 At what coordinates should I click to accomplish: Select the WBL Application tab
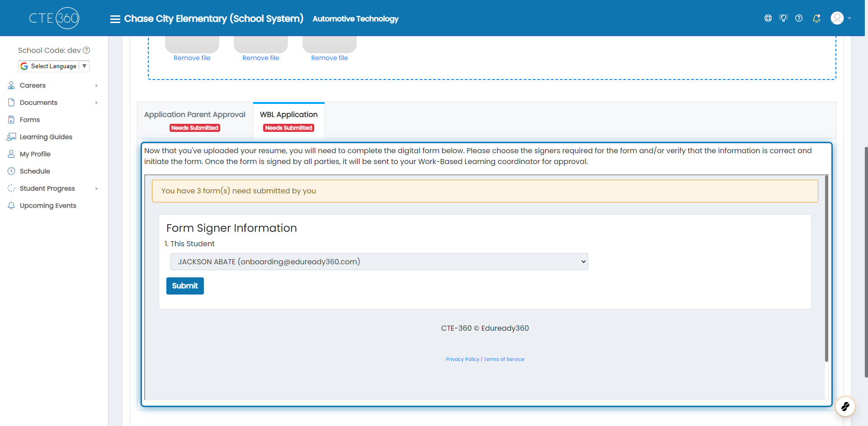(289, 120)
